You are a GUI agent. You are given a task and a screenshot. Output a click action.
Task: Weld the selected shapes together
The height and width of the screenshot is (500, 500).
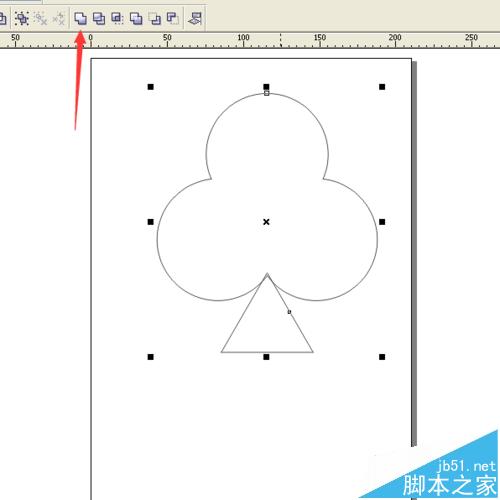tap(80, 18)
